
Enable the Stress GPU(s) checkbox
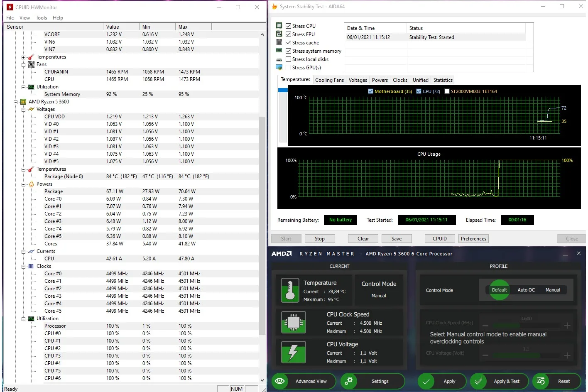(288, 67)
